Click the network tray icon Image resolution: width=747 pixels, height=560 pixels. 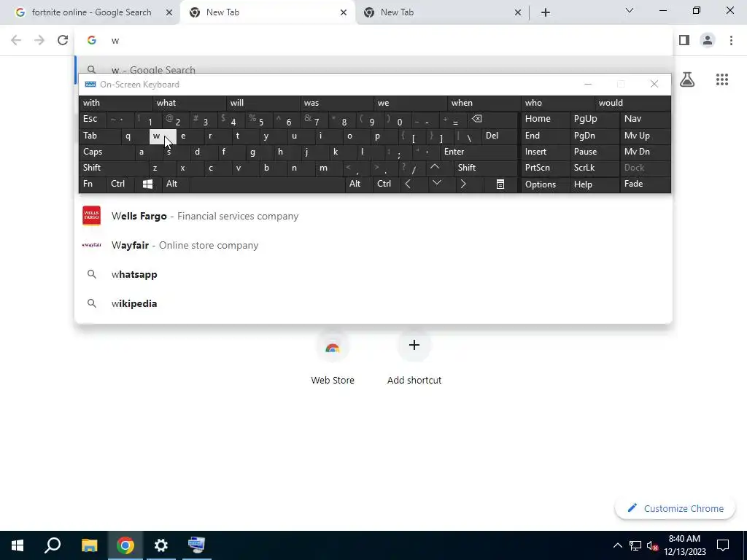pyautogui.click(x=635, y=545)
